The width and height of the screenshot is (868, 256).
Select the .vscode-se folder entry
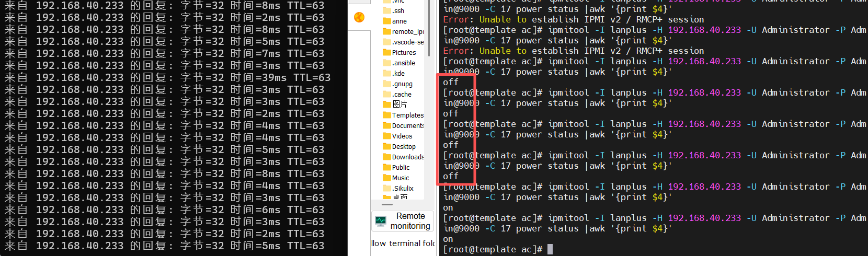[408, 42]
